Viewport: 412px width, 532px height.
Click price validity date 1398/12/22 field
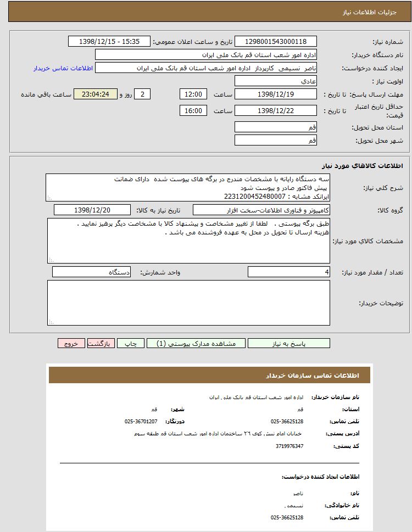pyautogui.click(x=275, y=111)
